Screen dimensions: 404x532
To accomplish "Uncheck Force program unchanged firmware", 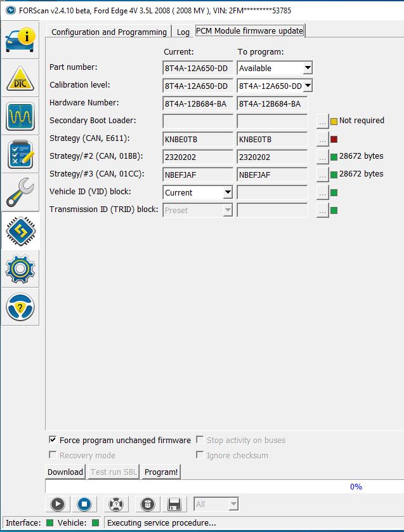I will 53,440.
